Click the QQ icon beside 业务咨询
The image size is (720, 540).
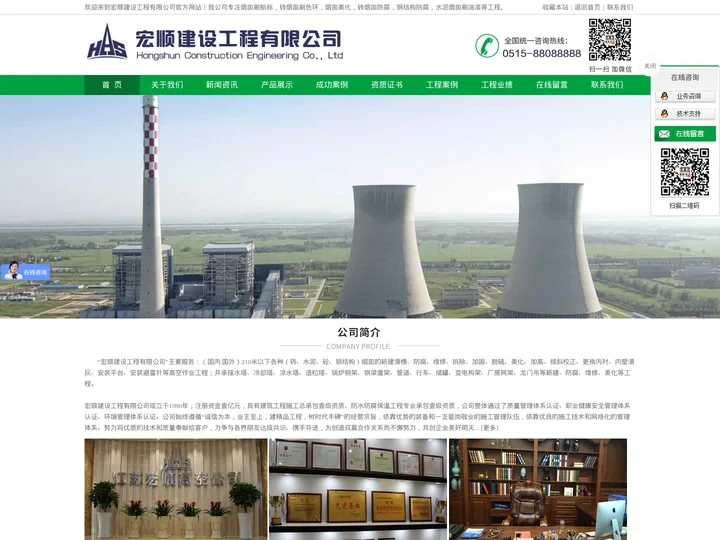(664, 96)
